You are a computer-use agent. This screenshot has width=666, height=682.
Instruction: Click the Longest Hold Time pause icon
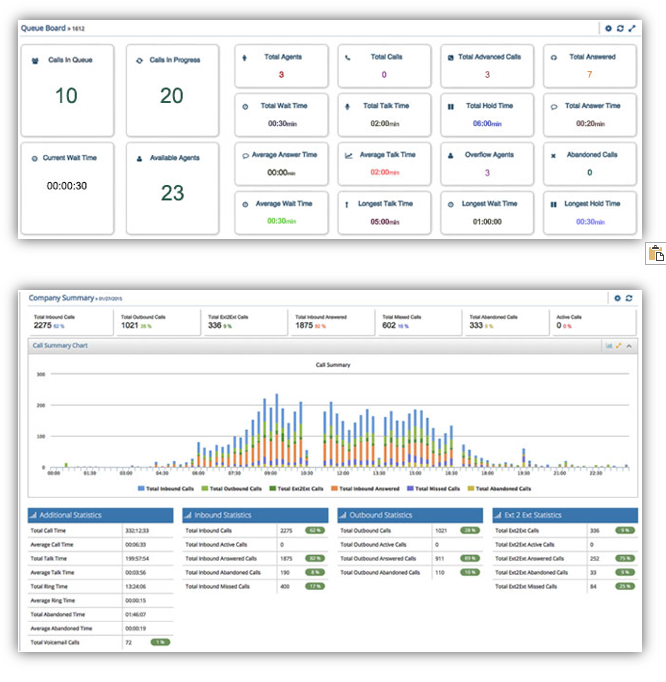point(553,204)
